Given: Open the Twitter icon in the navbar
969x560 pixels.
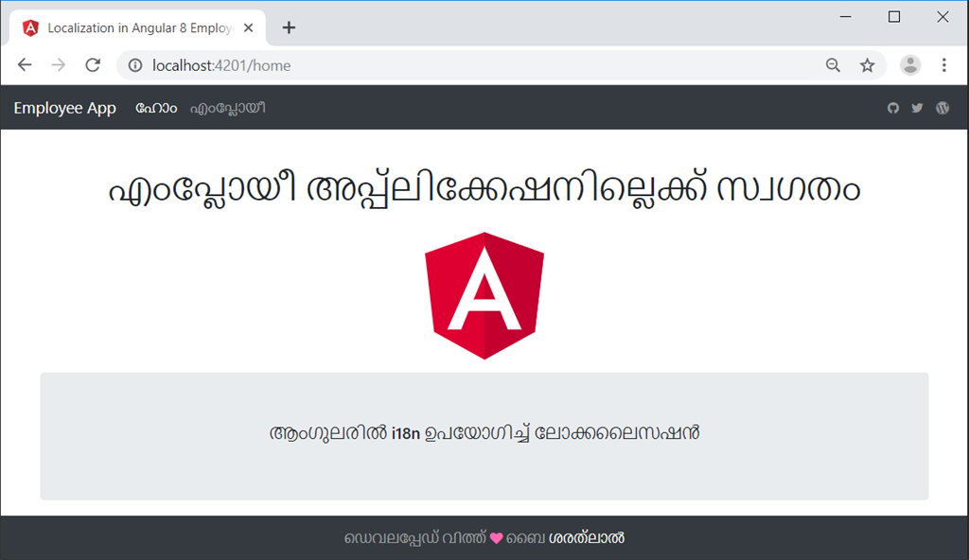Looking at the screenshot, I should pyautogui.click(x=917, y=108).
